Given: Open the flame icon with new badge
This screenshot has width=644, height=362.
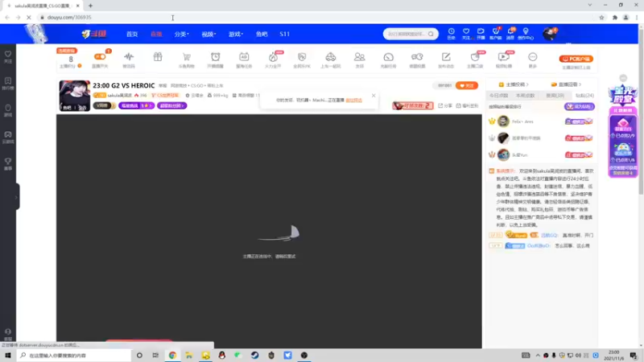Looking at the screenshot, I should point(273,59).
